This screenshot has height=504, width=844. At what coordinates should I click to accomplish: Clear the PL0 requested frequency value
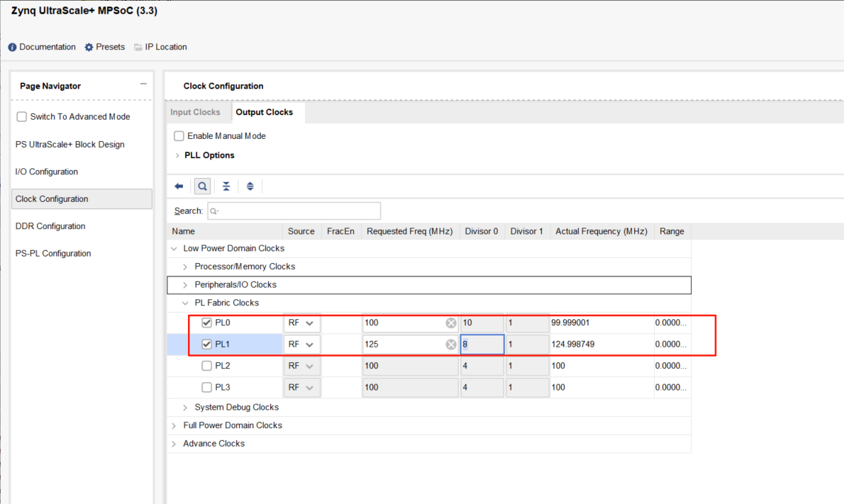(451, 323)
